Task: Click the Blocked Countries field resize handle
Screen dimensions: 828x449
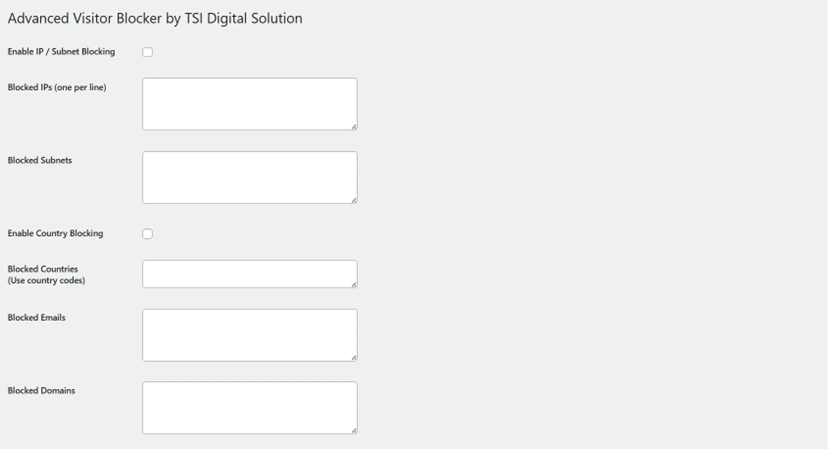Action: coord(354,285)
